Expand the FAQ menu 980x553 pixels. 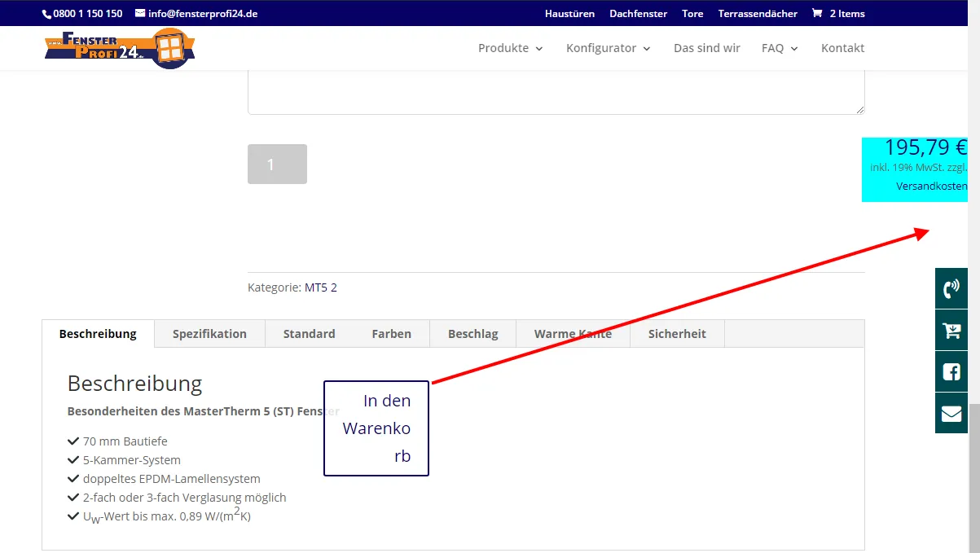click(780, 48)
